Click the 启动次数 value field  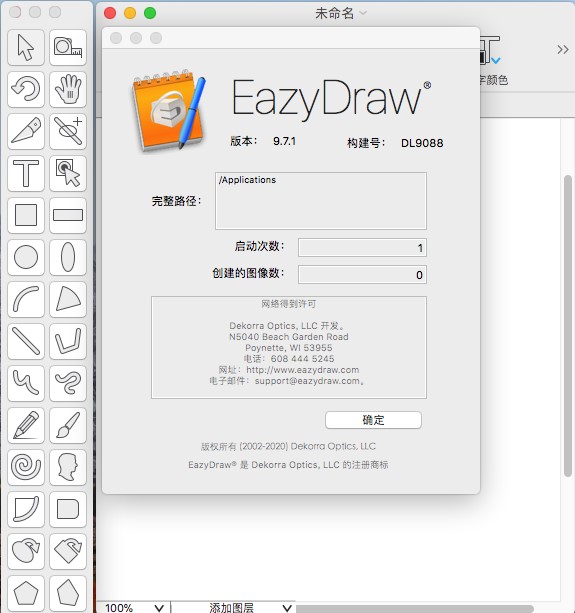coord(362,248)
